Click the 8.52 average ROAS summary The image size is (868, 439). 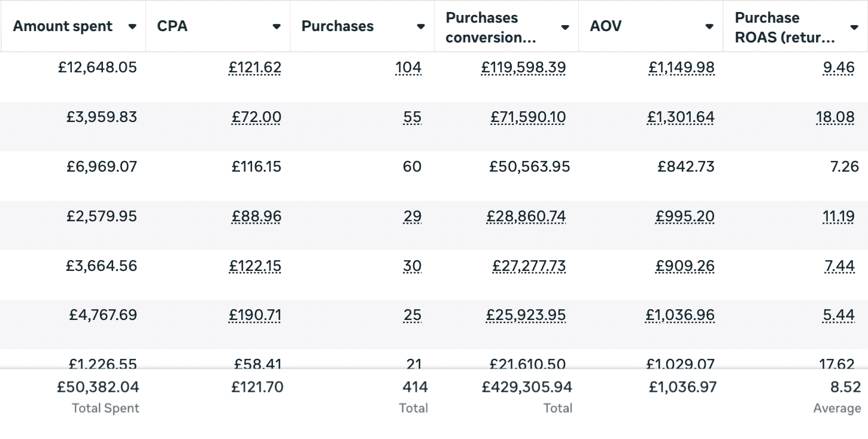coord(845,388)
